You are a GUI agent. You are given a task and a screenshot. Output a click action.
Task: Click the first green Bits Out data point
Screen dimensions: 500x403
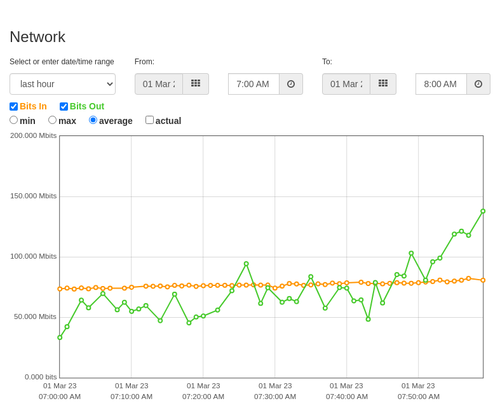pyautogui.click(x=60, y=338)
